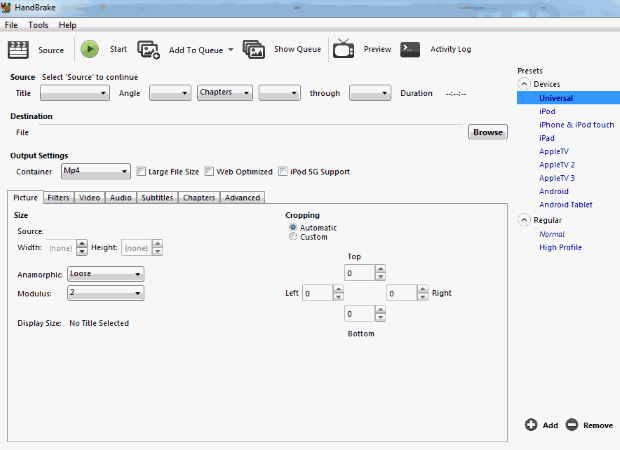Switch to the Video tab
This screenshot has height=450, width=620.
click(x=89, y=198)
